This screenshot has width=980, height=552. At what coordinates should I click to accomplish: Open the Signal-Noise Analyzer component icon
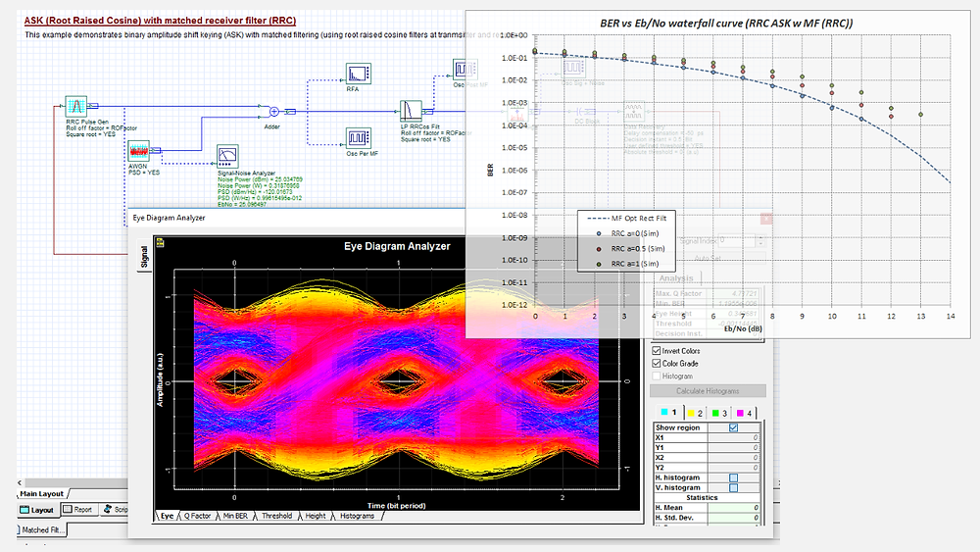tap(227, 156)
